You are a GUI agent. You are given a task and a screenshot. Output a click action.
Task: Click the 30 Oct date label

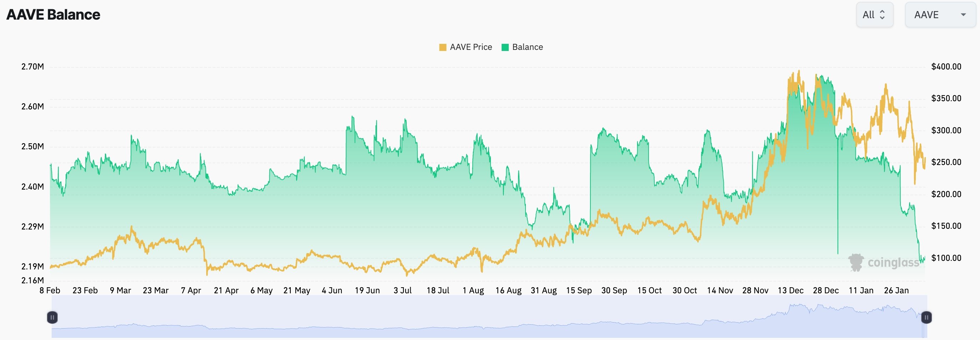[x=685, y=290]
